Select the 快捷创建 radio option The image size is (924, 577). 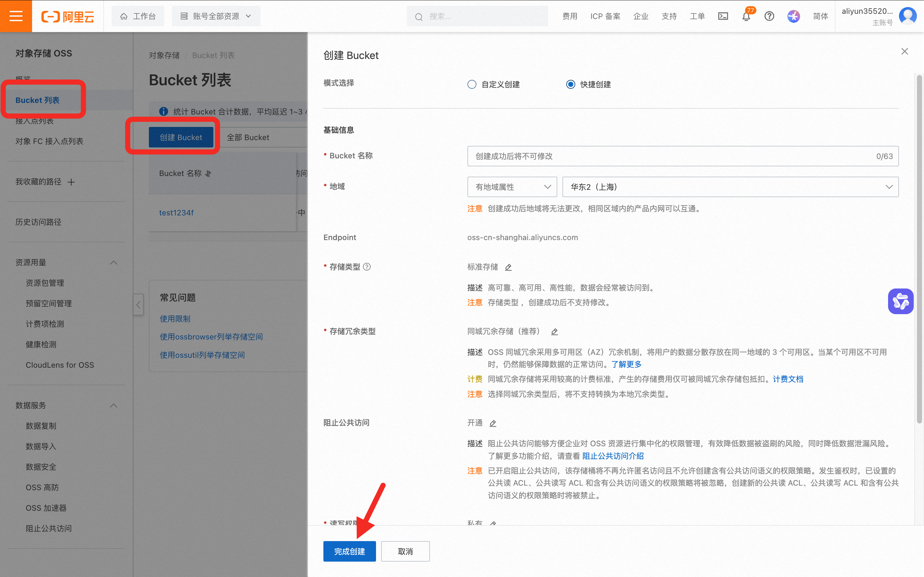(x=570, y=84)
